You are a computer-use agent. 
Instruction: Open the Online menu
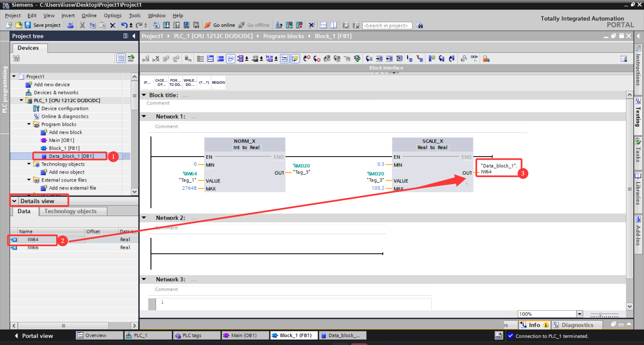tap(89, 15)
